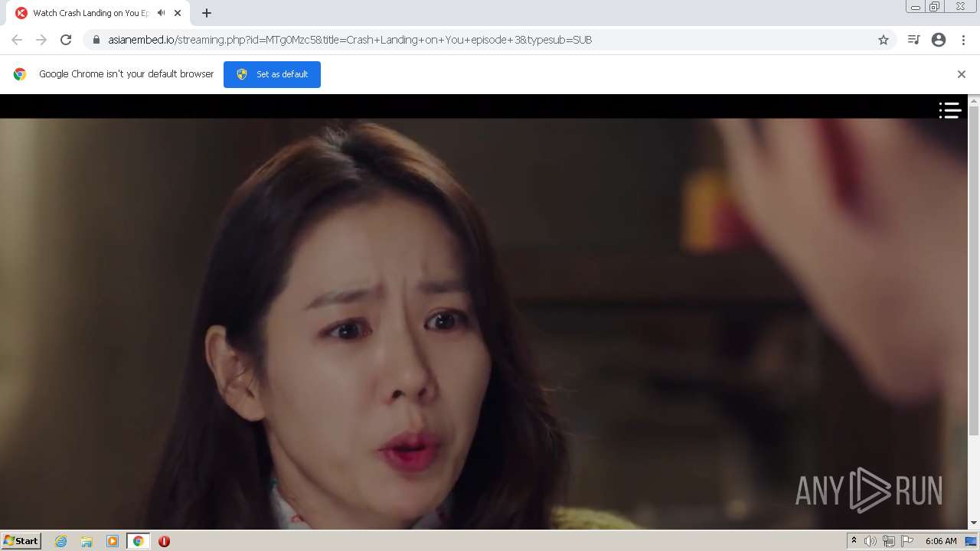Click the video frame to pause playback

pos(484,324)
